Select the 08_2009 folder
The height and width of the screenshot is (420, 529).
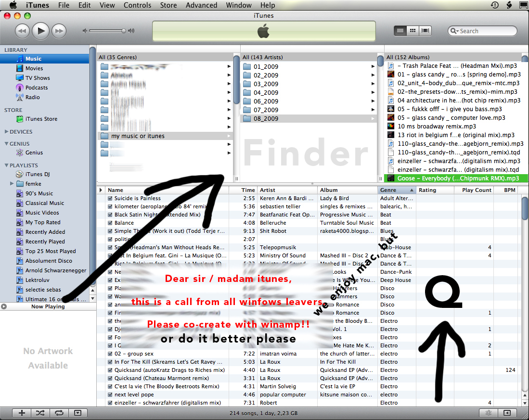[309, 119]
